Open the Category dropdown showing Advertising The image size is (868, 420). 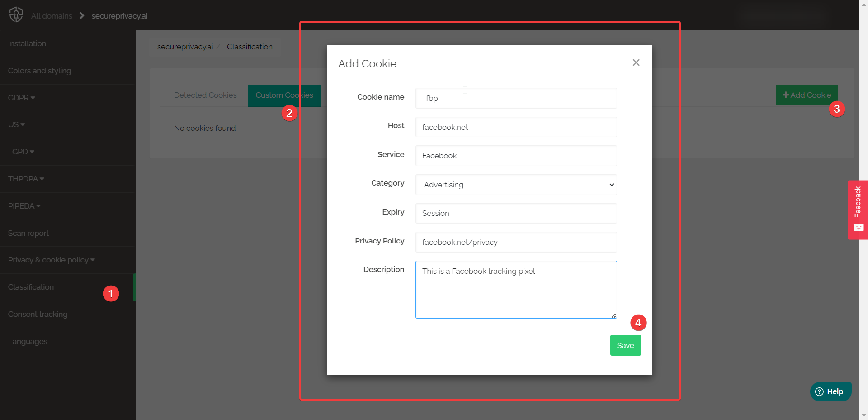pos(516,185)
